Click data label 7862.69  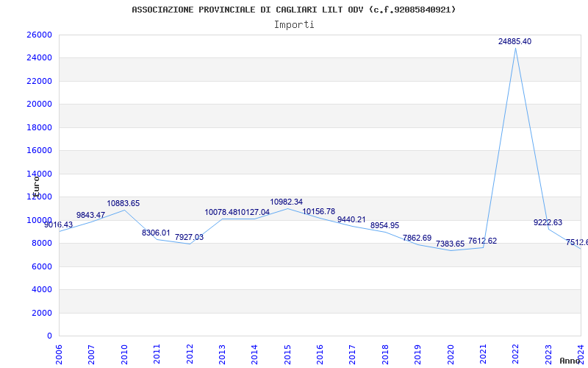pos(417,238)
